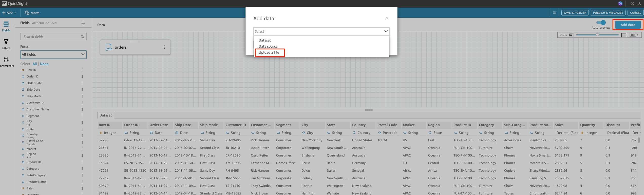Image resolution: width=644 pixels, height=195 pixels.
Task: Change Quantity column Integer data type
Action: pyautogui.click(x=589, y=133)
